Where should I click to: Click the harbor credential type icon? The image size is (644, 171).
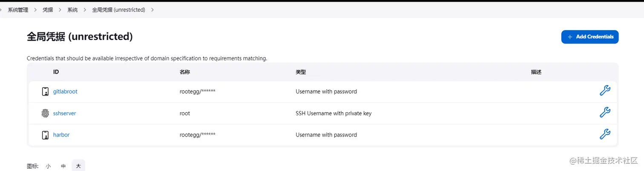[x=45, y=135]
